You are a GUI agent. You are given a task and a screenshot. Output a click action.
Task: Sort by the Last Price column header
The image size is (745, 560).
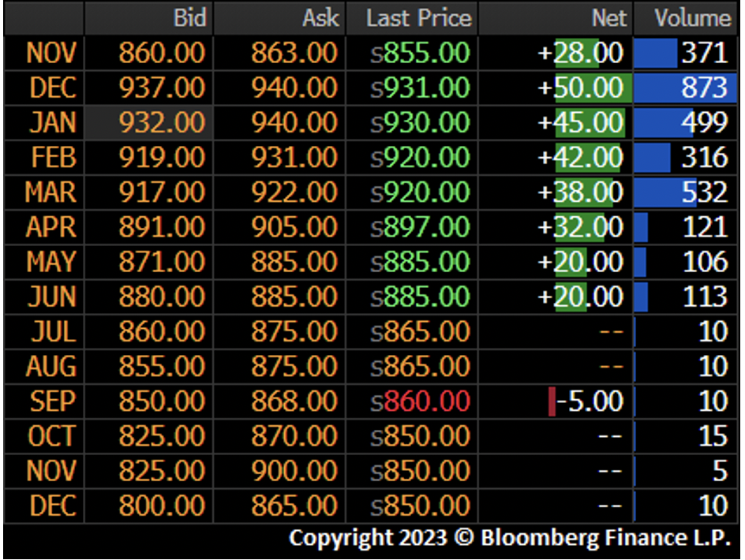coord(418,18)
